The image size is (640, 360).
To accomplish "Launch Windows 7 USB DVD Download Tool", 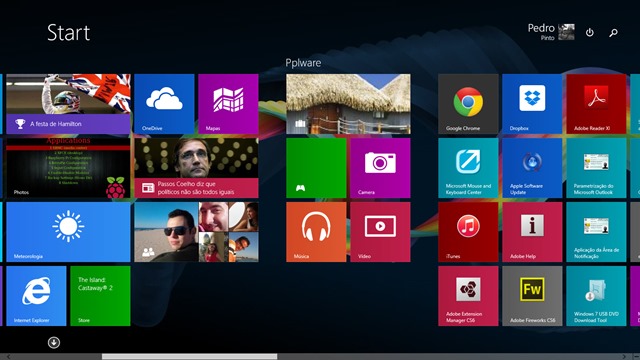I will click(x=596, y=296).
